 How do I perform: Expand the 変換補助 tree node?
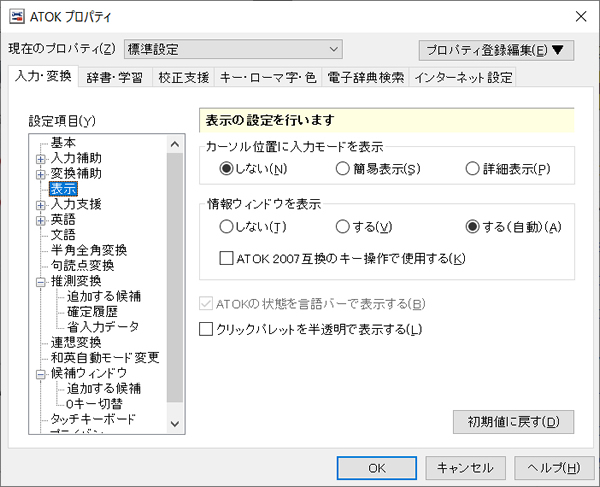(x=40, y=174)
